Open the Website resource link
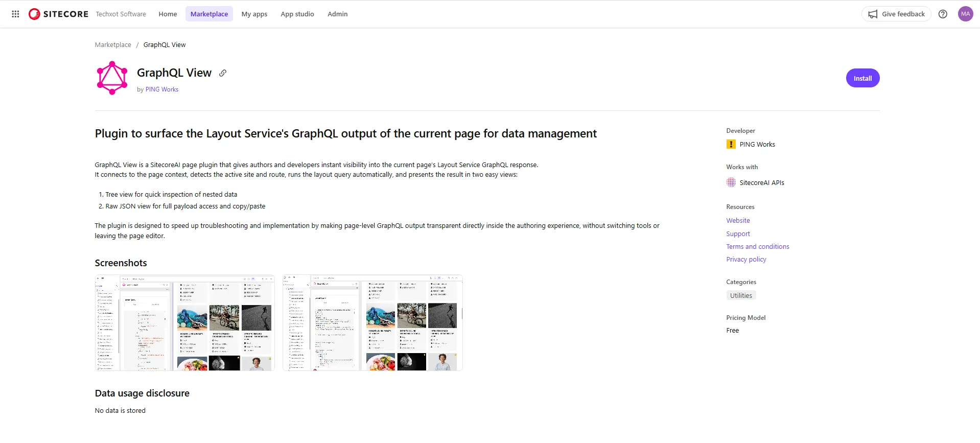Viewport: 980px width, 443px height. (738, 221)
